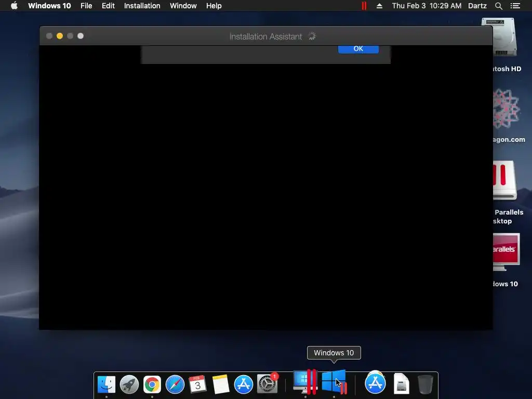The width and height of the screenshot is (532, 399).
Task: Open Spotlight search magnifier icon
Action: click(x=498, y=6)
